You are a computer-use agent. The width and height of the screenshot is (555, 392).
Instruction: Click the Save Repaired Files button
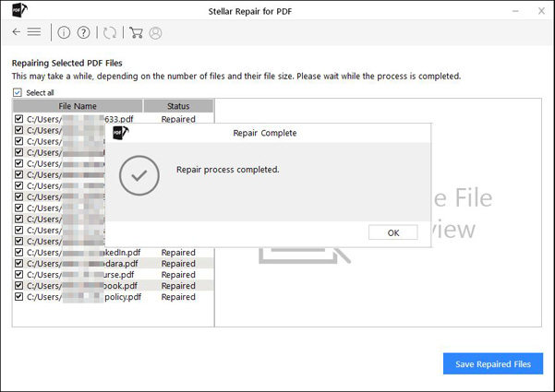point(493,363)
